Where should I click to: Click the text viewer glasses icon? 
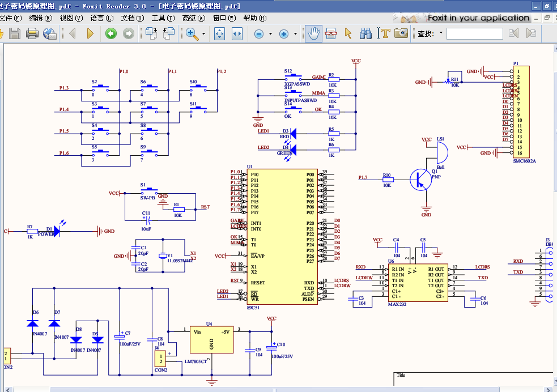pos(331,34)
